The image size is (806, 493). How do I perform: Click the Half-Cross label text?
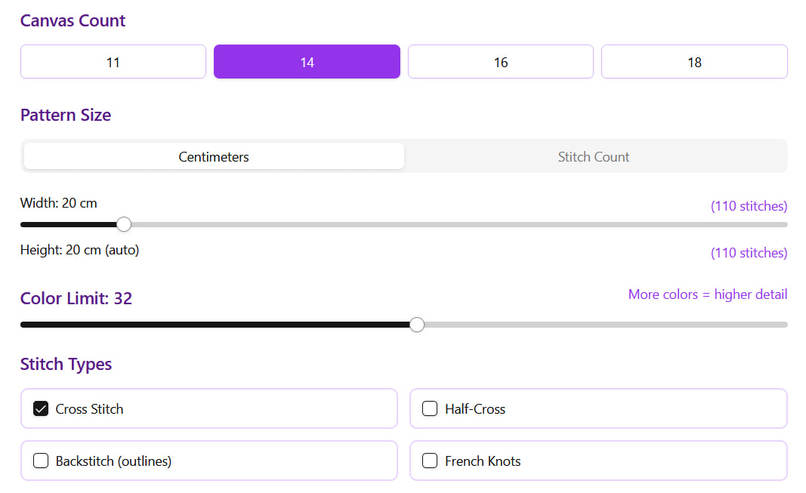(475, 409)
